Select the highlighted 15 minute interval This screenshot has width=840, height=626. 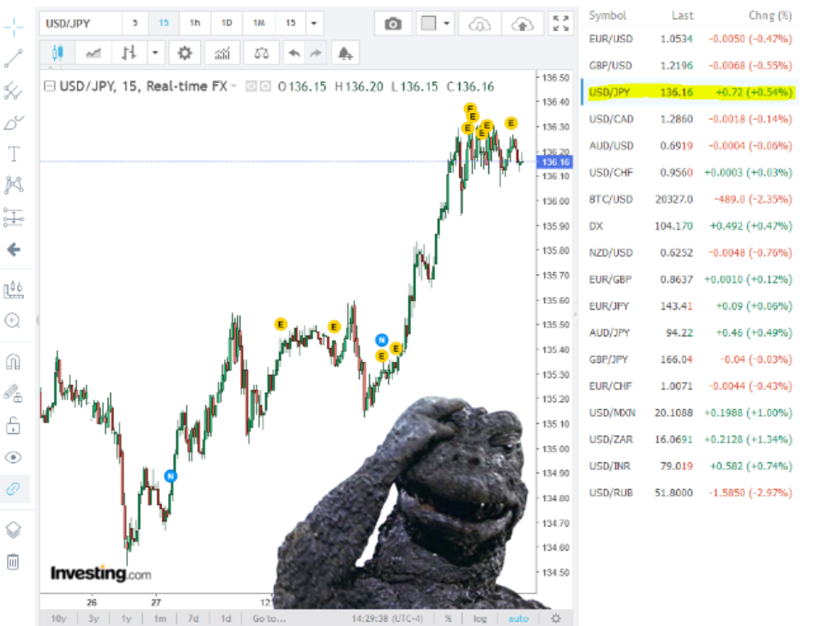[x=164, y=23]
